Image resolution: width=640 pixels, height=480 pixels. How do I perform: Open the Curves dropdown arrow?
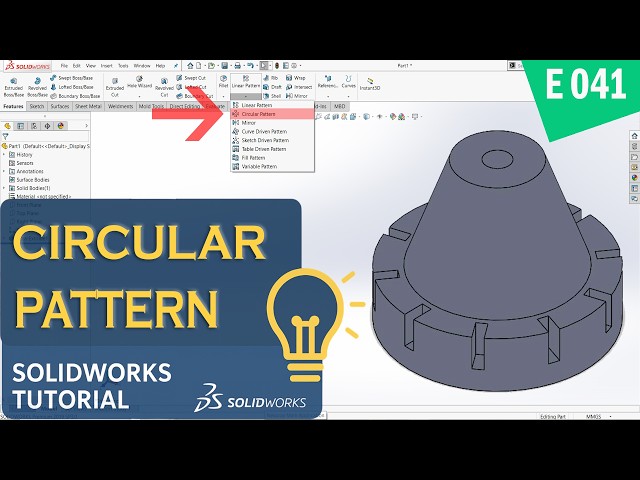tap(349, 96)
